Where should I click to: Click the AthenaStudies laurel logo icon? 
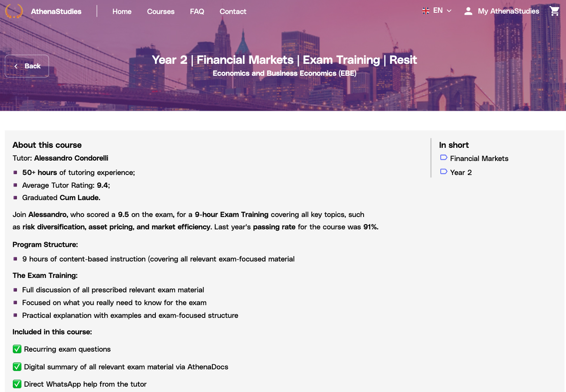[x=14, y=11]
